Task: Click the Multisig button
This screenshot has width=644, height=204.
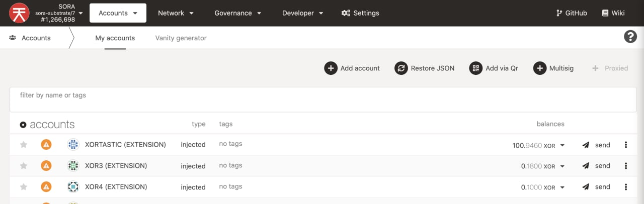Action: [x=553, y=68]
